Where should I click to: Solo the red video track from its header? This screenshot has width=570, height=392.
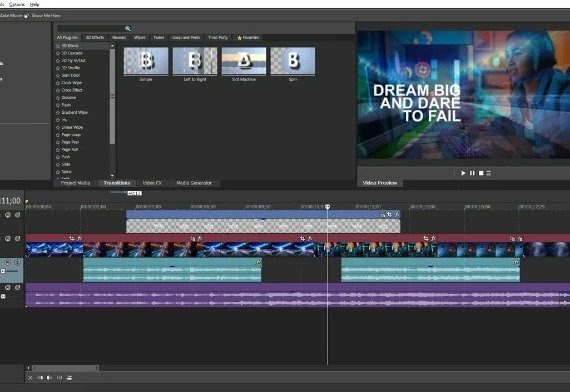tap(17, 239)
